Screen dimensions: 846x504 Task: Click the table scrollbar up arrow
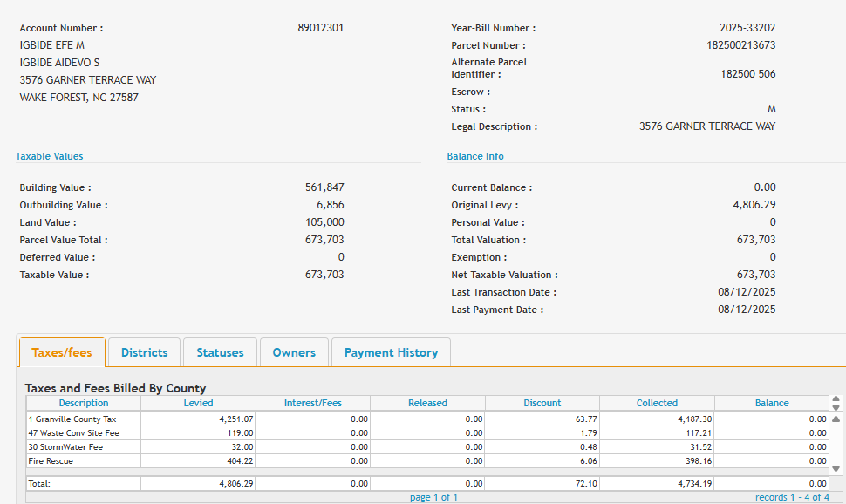(x=836, y=419)
